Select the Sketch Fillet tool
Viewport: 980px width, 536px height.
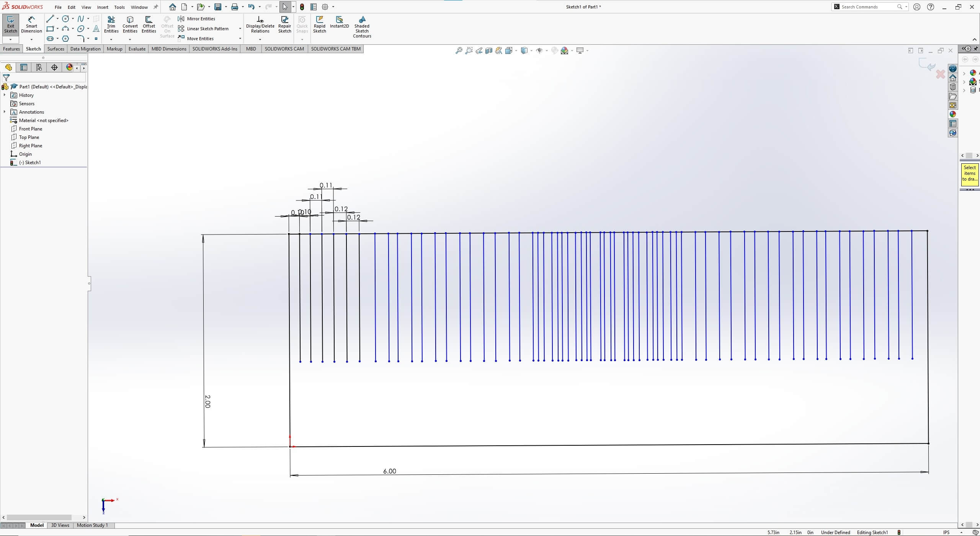[81, 39]
